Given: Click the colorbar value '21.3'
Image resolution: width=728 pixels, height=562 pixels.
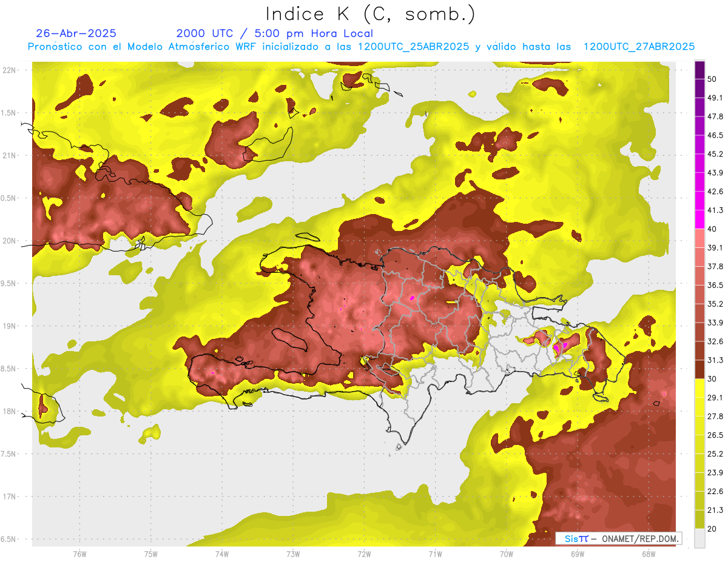Looking at the screenshot, I should (x=715, y=510).
